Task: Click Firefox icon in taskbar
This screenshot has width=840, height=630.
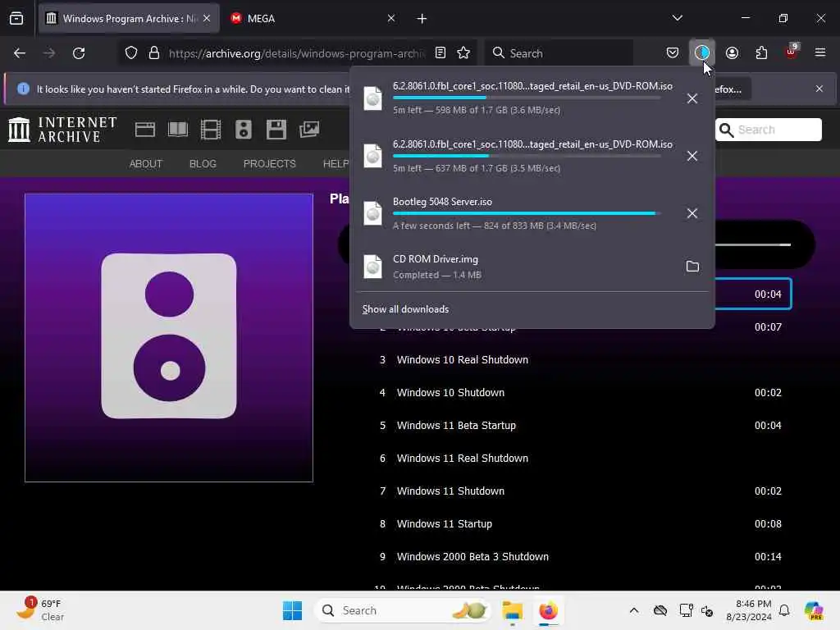Action: coord(548,610)
